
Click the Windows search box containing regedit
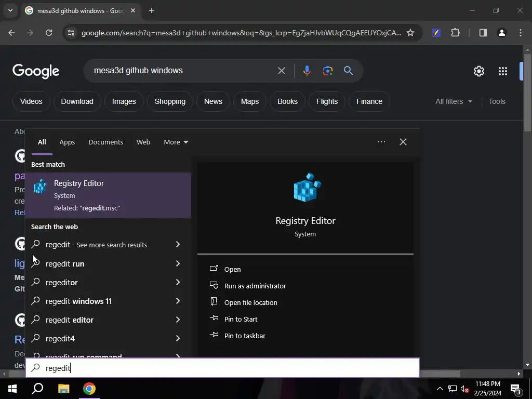point(222,368)
